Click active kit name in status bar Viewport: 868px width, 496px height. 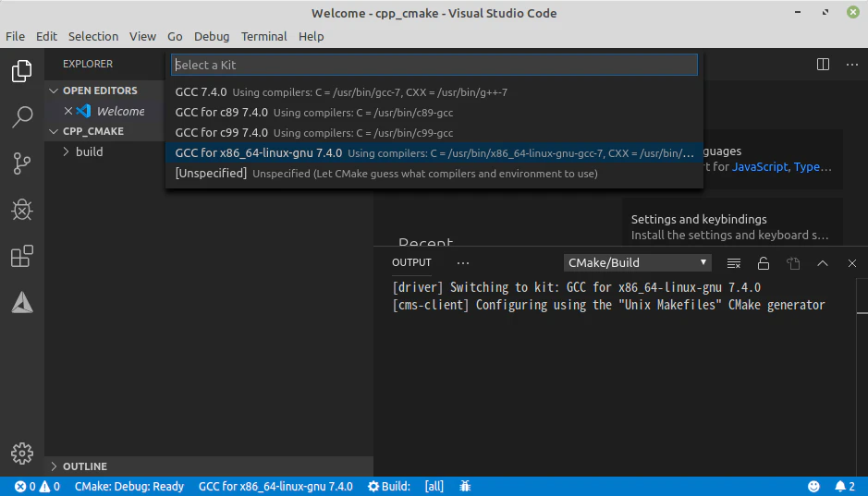pos(275,487)
